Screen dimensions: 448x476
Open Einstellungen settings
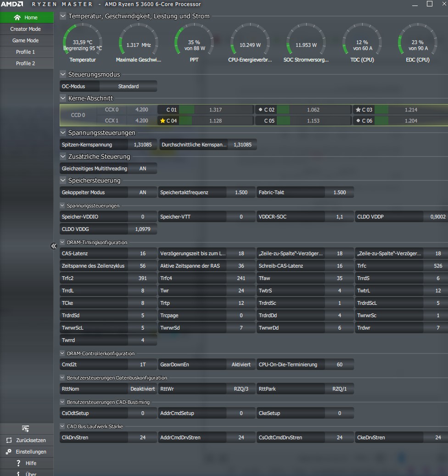click(x=27, y=452)
